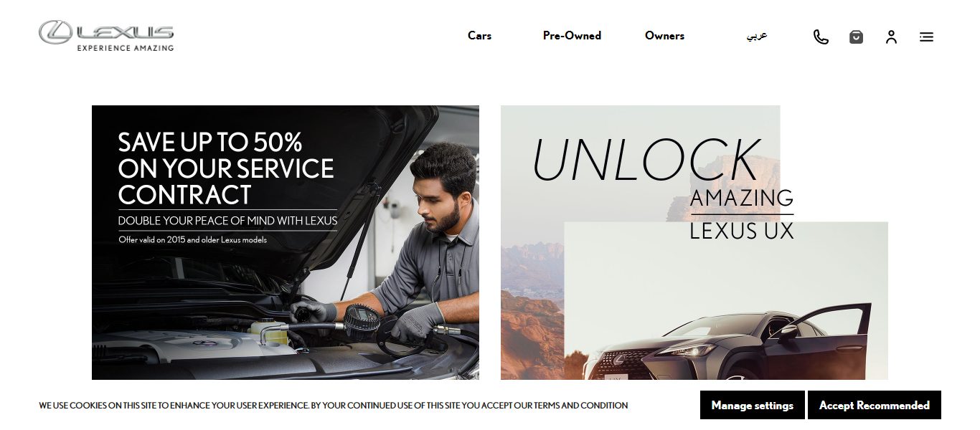The image size is (980, 430).
Task: Open the Pre-Owned menu
Action: click(572, 35)
